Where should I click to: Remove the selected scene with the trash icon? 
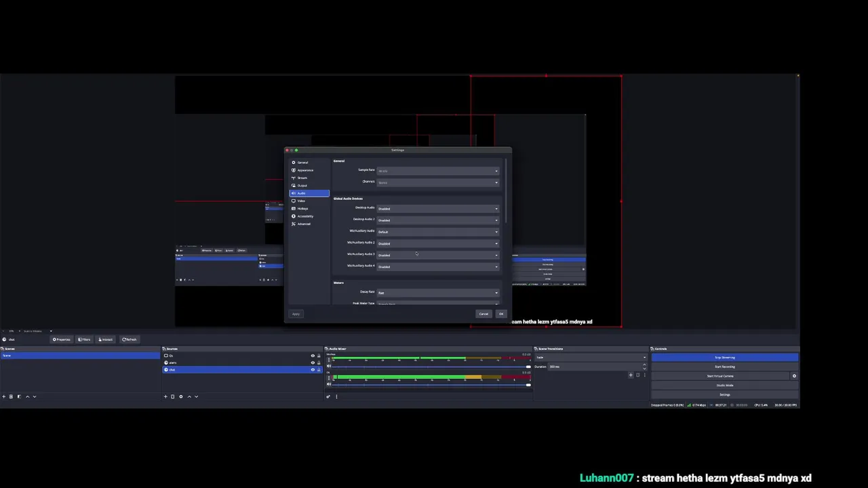(x=11, y=396)
